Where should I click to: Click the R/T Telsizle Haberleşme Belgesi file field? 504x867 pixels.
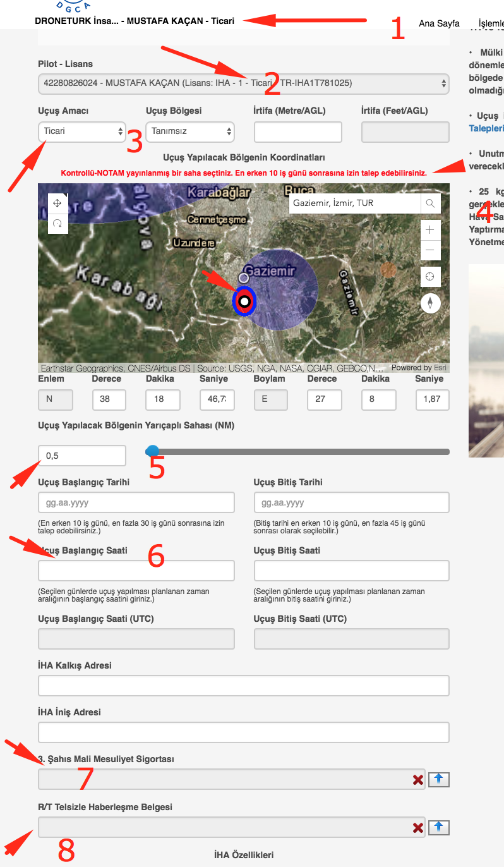click(232, 827)
